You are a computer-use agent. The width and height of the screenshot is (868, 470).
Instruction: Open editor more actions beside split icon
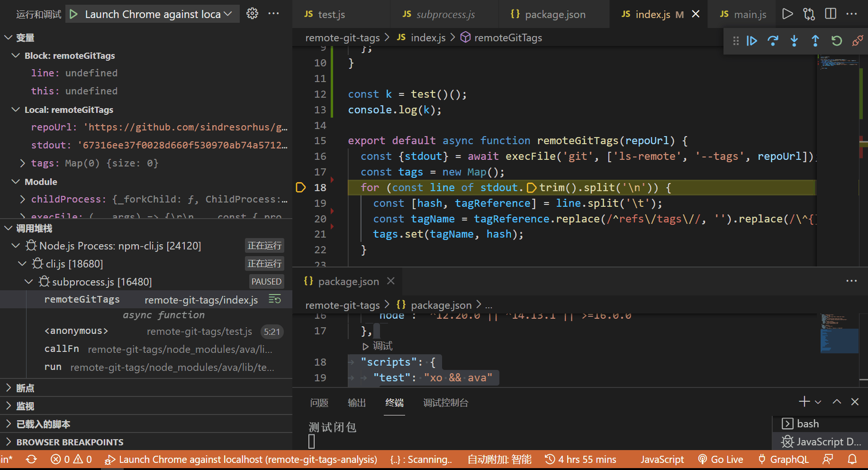coord(852,14)
